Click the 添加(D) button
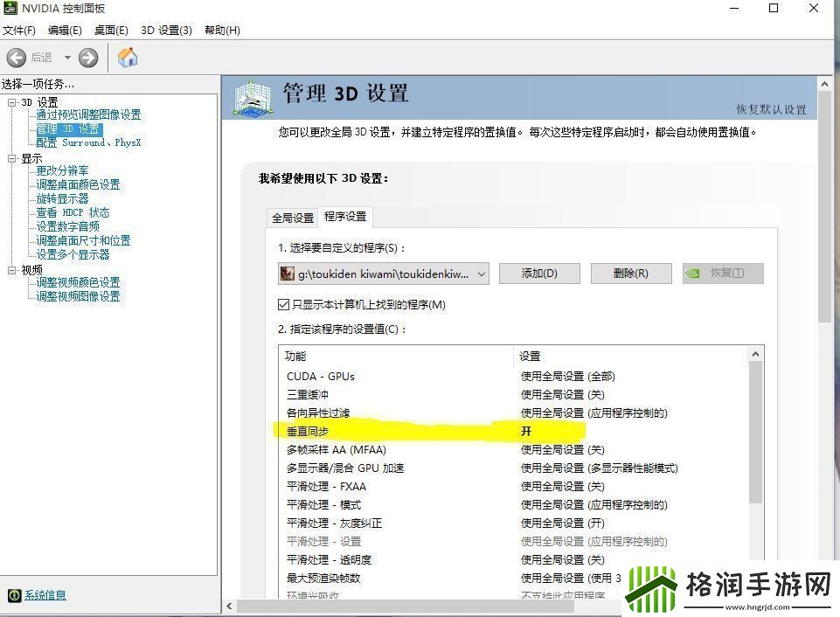Screen dimensions: 840x617 coord(540,274)
